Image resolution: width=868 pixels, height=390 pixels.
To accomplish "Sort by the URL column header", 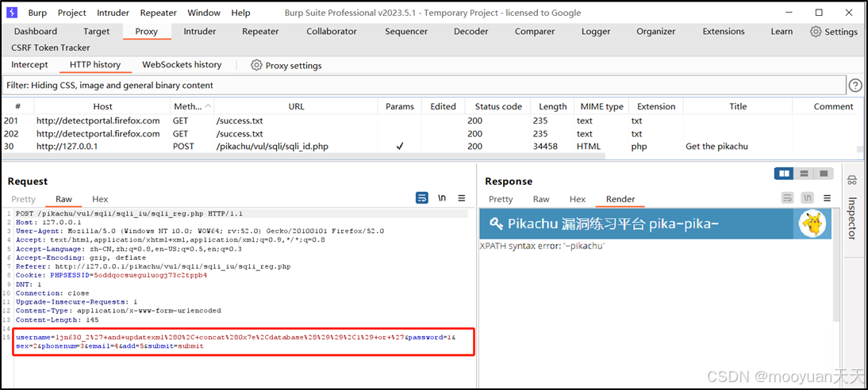I will point(296,106).
